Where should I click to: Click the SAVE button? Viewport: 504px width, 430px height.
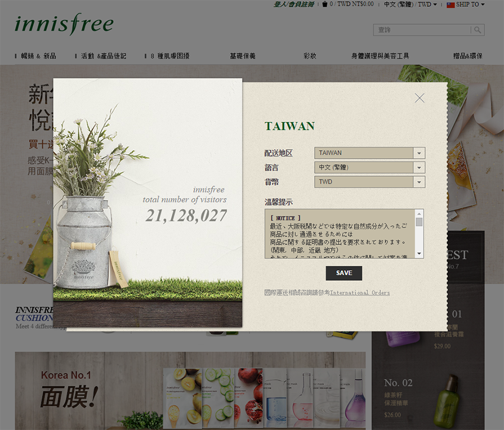344,273
